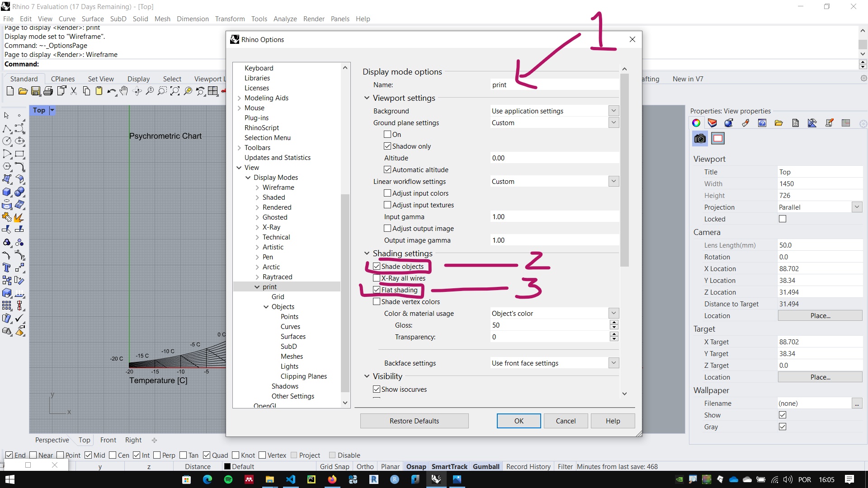Click the camera View properties icon

(700, 139)
